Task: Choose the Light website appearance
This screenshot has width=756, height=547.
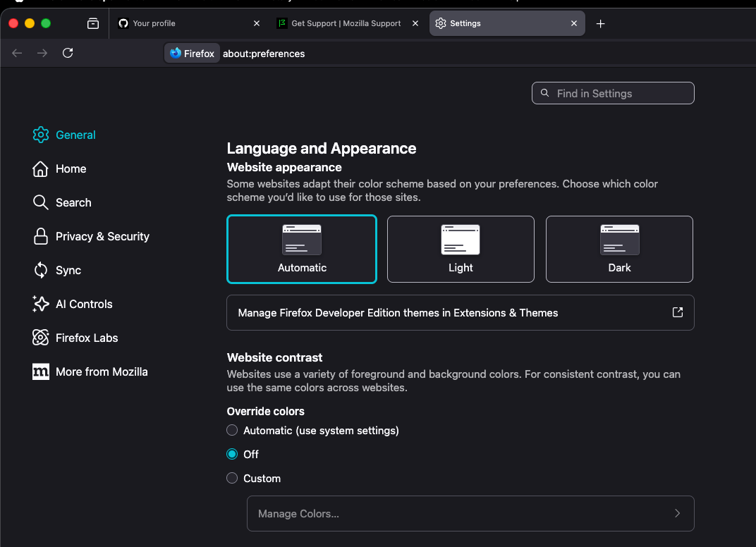Action: (x=461, y=249)
